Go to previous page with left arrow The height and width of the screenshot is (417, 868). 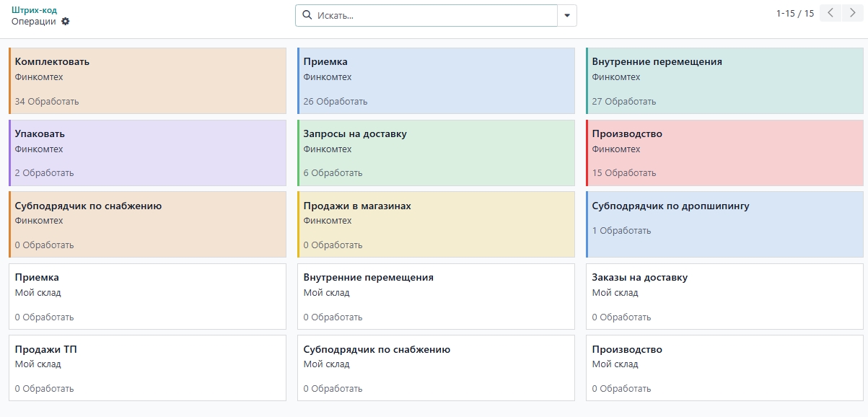point(830,13)
